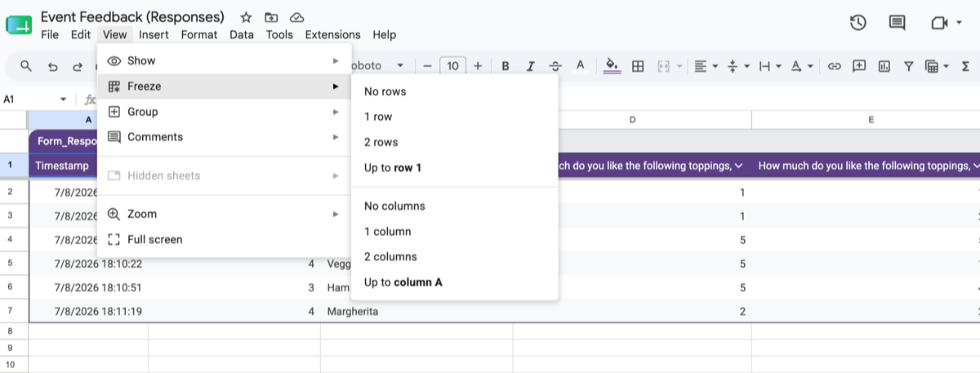The width and height of the screenshot is (980, 373).
Task: Increase the font size with plus
Action: pyautogui.click(x=478, y=66)
